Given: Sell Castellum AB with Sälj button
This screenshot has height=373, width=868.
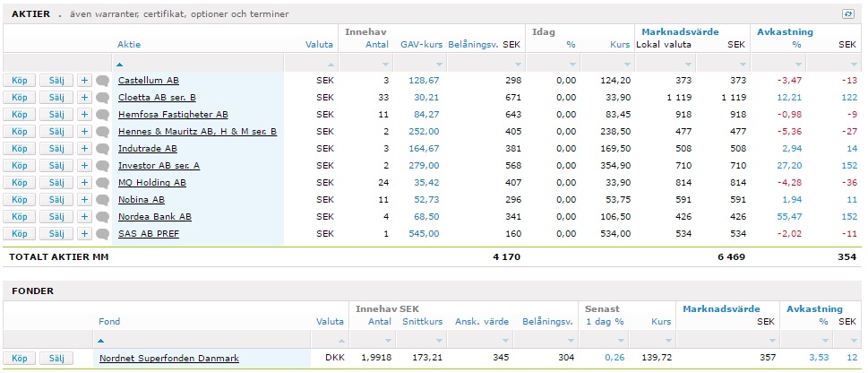Looking at the screenshot, I should coord(56,81).
